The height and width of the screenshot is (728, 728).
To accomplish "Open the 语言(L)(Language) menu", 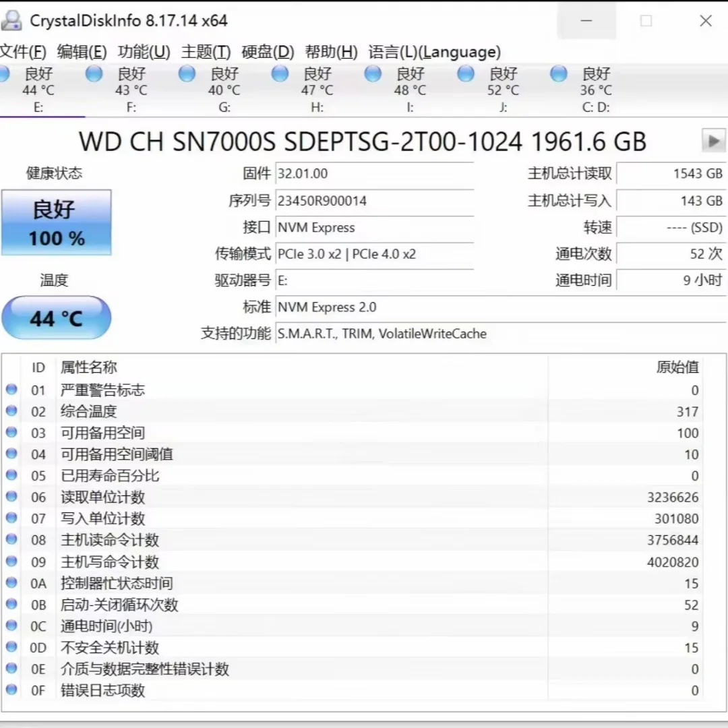I will point(435,51).
